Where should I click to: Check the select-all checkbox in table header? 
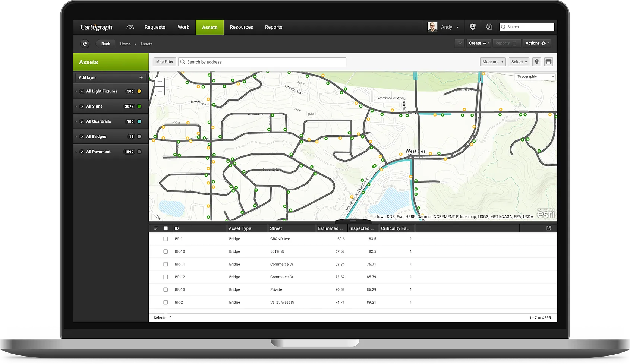(166, 228)
